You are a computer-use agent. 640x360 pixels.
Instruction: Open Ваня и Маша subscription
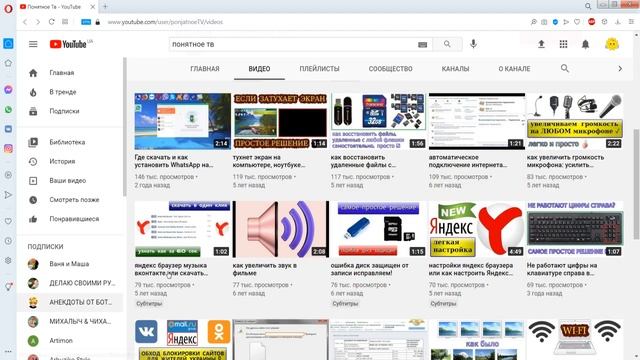(x=69, y=264)
